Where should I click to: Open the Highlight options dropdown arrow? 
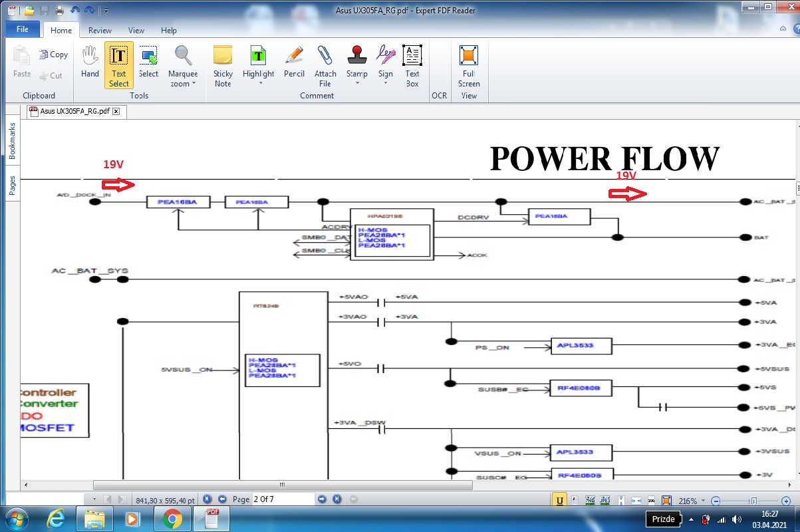(260, 84)
